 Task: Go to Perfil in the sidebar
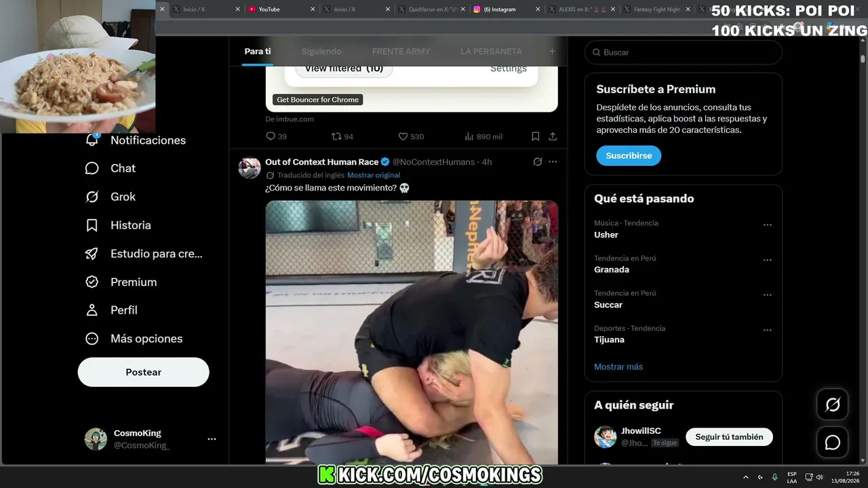pyautogui.click(x=111, y=310)
